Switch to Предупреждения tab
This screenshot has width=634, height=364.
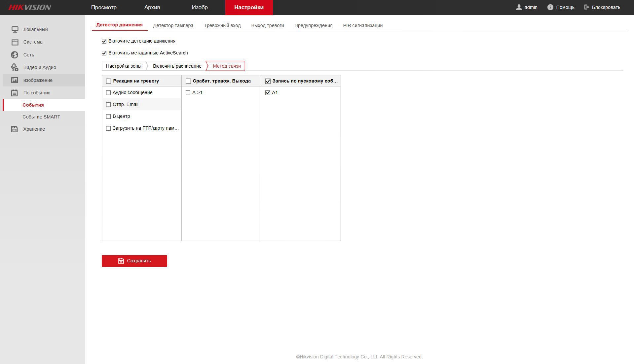click(x=314, y=25)
